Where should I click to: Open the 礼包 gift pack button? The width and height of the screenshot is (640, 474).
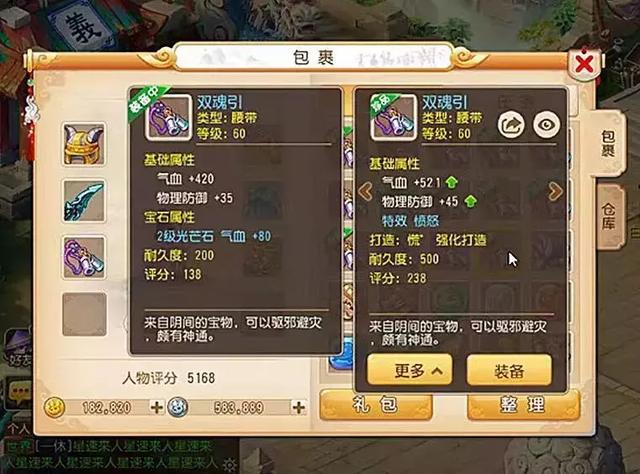coord(376,405)
